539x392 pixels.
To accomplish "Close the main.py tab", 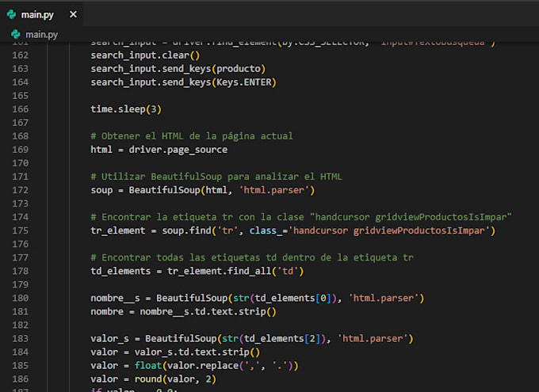I will (x=73, y=14).
